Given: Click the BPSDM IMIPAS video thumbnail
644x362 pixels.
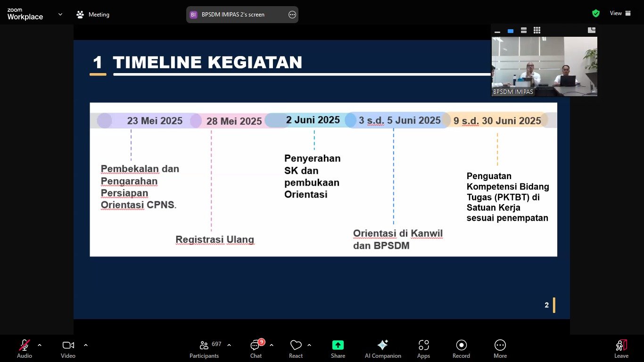Looking at the screenshot, I should [x=545, y=66].
